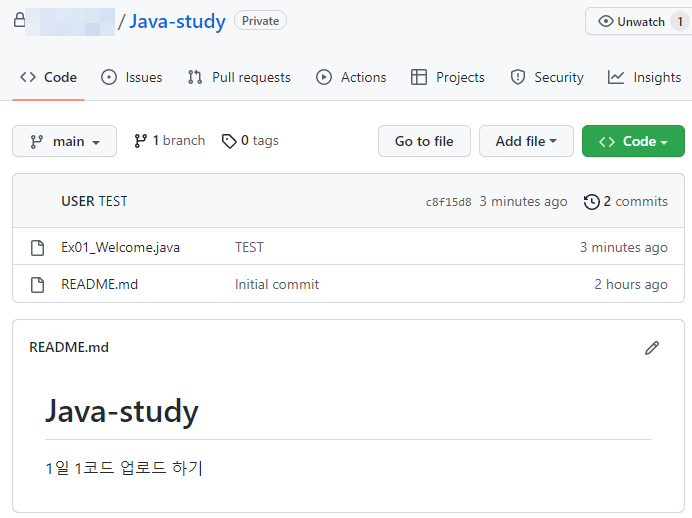Image resolution: width=692 pixels, height=518 pixels.
Task: Click the 2 hours ago timestamp
Action: coord(631,284)
